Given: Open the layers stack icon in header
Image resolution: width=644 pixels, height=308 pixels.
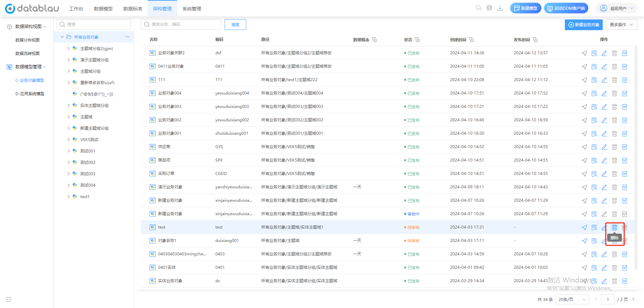Looking at the screenshot, I should tap(489, 8).
